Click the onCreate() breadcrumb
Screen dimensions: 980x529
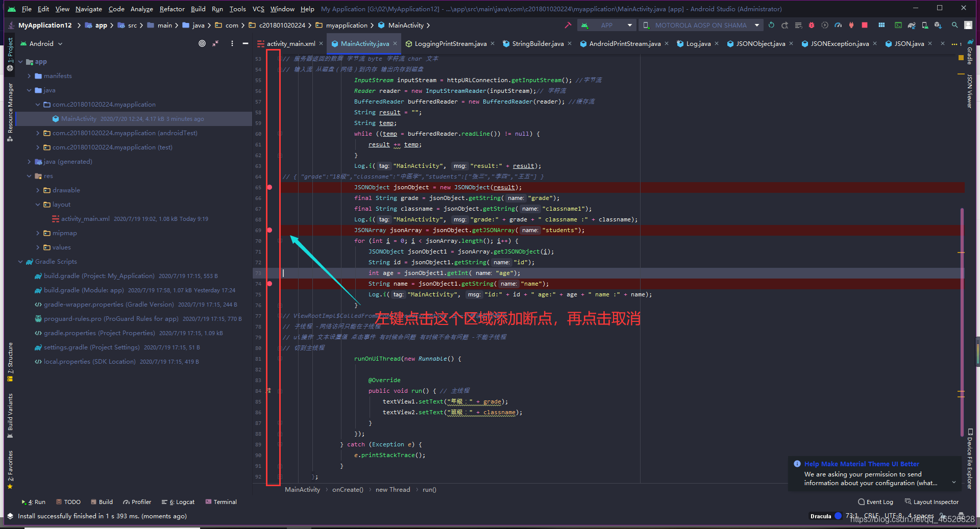pos(348,490)
